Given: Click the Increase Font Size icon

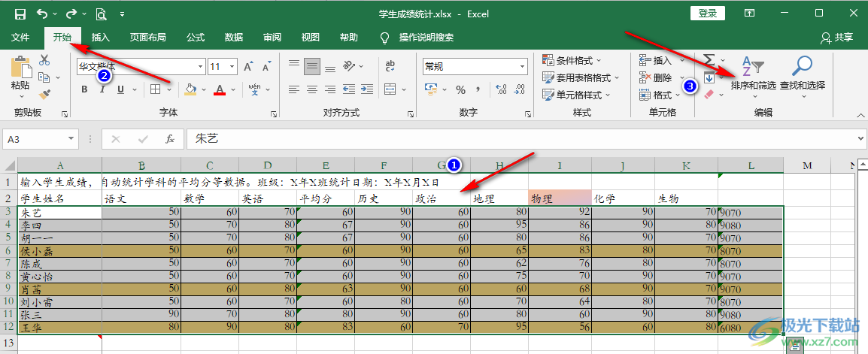Looking at the screenshot, I should point(247,66).
